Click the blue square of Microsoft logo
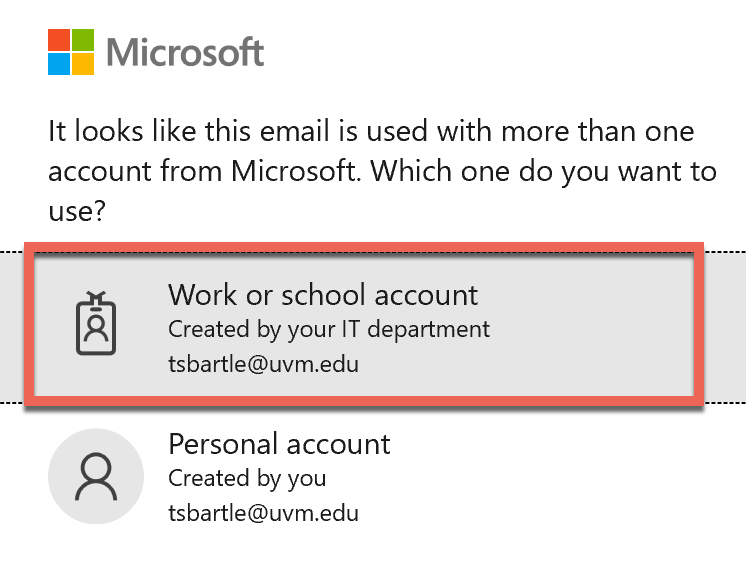This screenshot has height=564, width=746. (59, 64)
